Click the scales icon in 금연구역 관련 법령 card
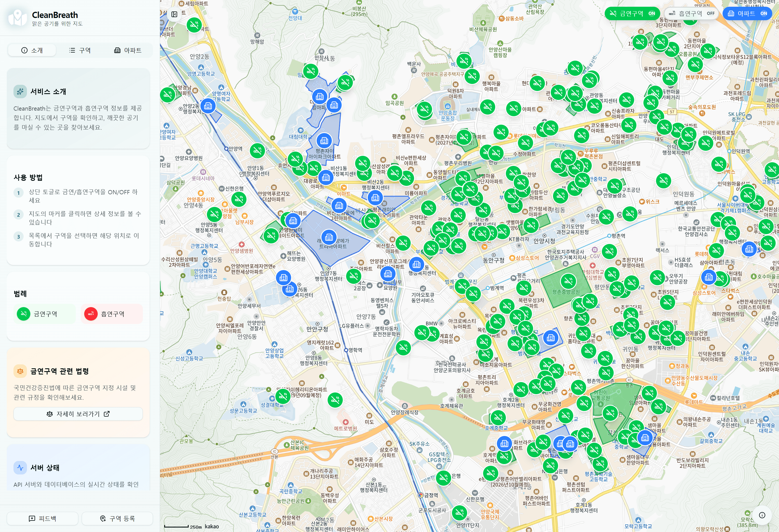This screenshot has height=532, width=779. (x=20, y=371)
